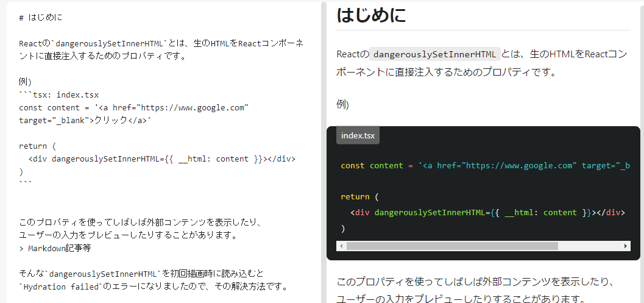Click editor line 'target="_blank">クリック</a>''
Image resolution: width=644 pixels, height=303 pixels.
[85, 121]
